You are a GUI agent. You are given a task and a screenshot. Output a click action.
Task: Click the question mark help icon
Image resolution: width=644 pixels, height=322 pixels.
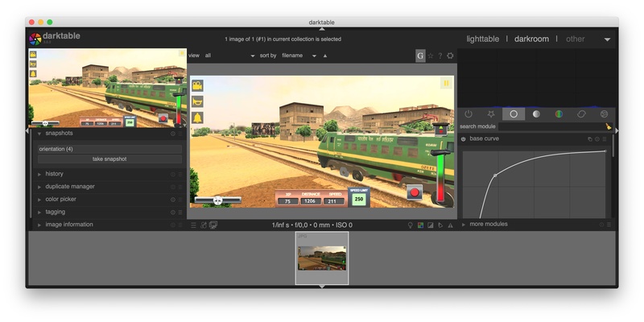tap(440, 56)
